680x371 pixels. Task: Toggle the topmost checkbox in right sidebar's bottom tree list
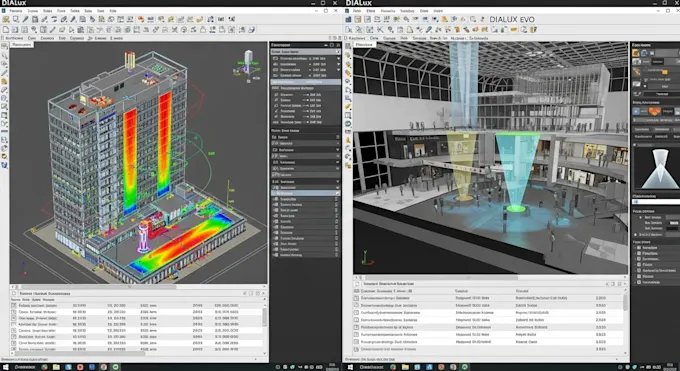pyautogui.click(x=639, y=248)
